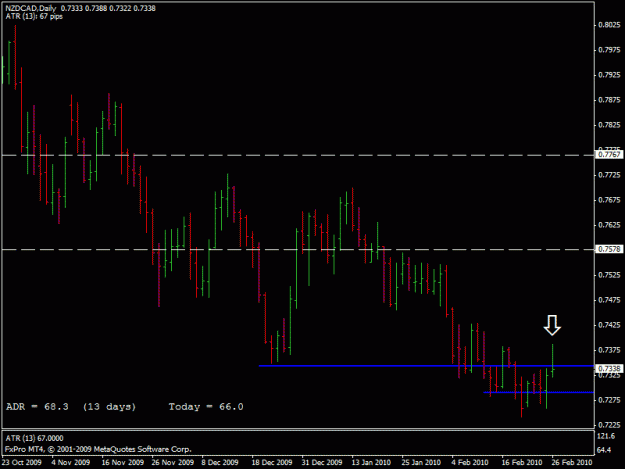This screenshot has width=625, height=469.
Task: Click the 121.6 ATR scale value
Action: tap(605, 436)
